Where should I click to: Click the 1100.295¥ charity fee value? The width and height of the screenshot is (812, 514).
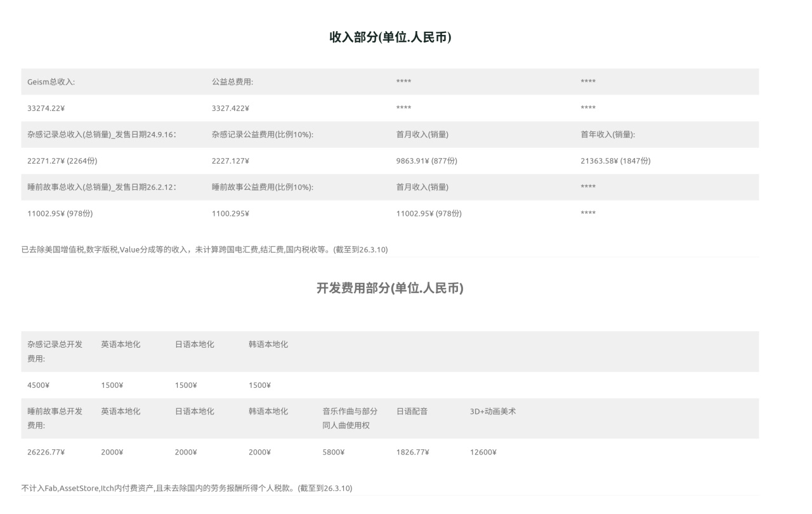pos(230,214)
